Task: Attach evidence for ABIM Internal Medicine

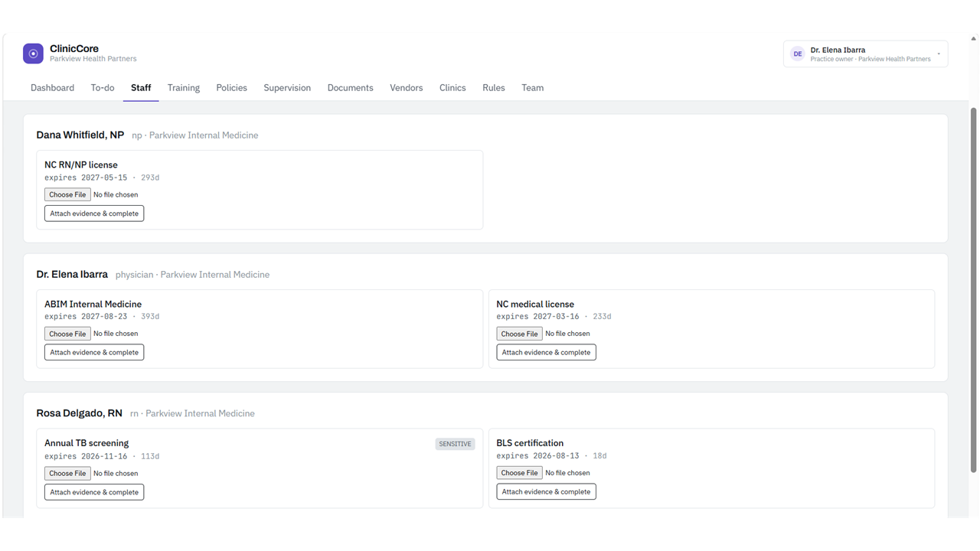Action: (x=94, y=353)
